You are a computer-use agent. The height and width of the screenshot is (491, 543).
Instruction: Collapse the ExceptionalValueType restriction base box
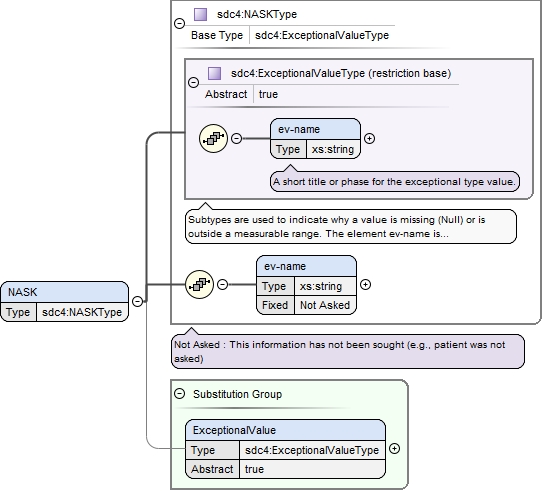(193, 82)
